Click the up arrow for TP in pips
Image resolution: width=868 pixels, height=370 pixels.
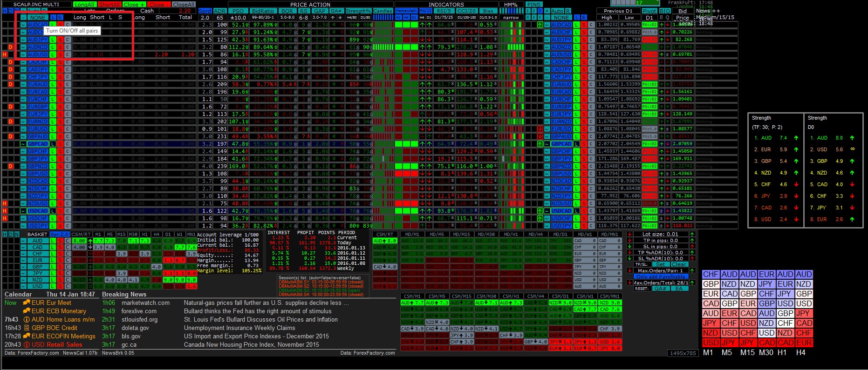pyautogui.click(x=692, y=240)
